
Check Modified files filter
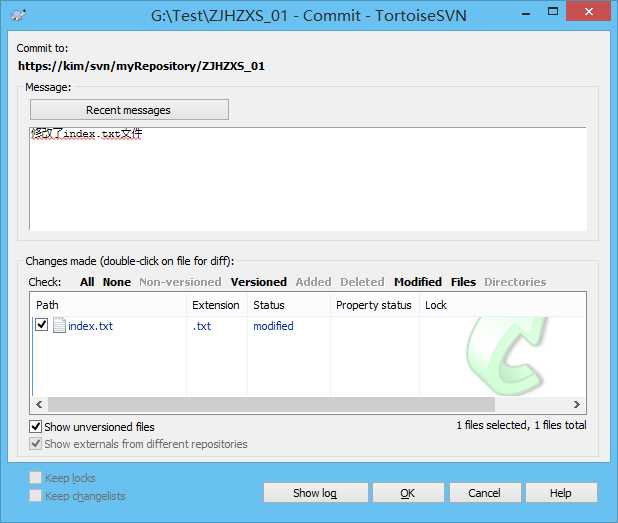tap(418, 282)
